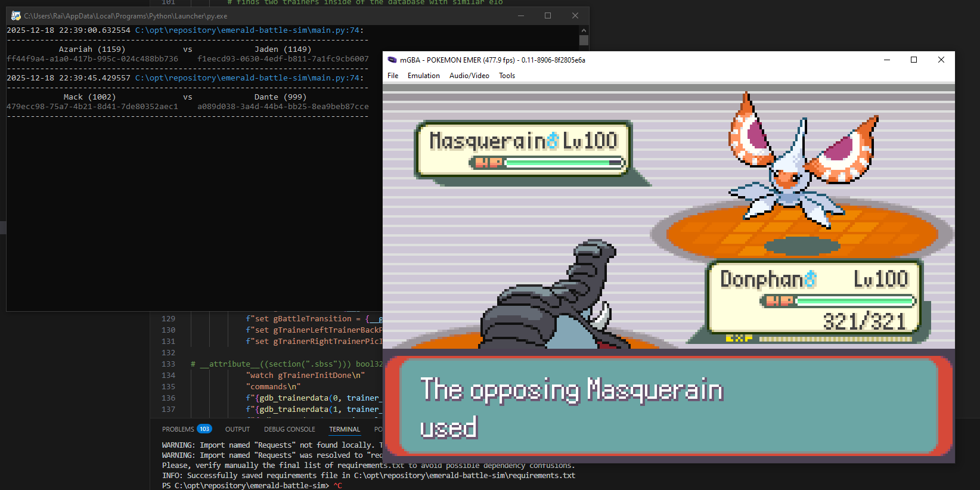This screenshot has height=490, width=980.
Task: Close the mGBA window
Action: (x=941, y=60)
